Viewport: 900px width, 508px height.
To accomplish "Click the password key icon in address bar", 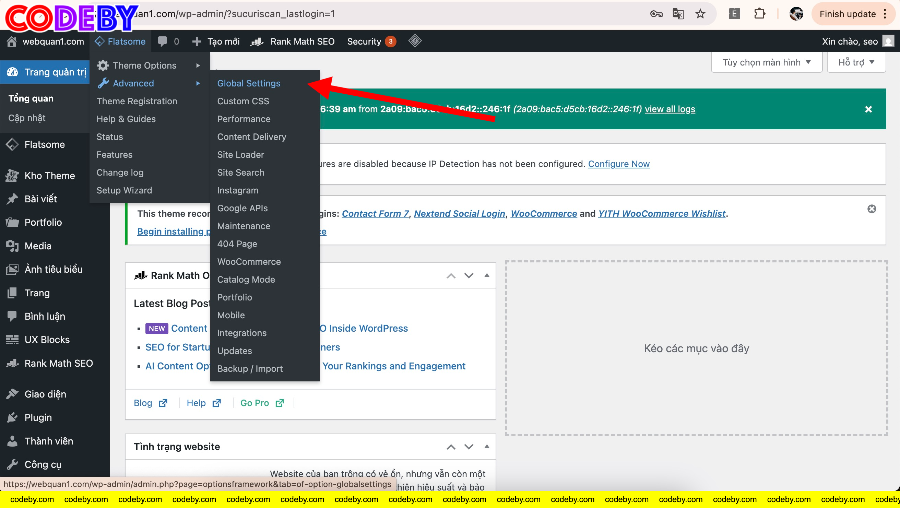I will [656, 14].
